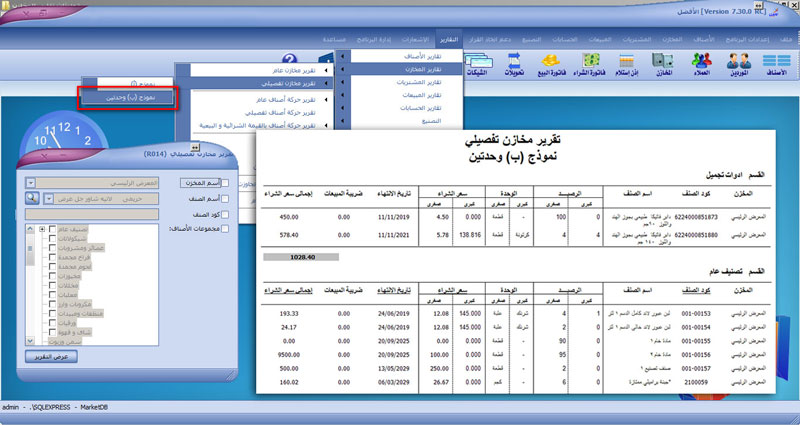Open the التقارير menu in the menu bar

click(449, 39)
